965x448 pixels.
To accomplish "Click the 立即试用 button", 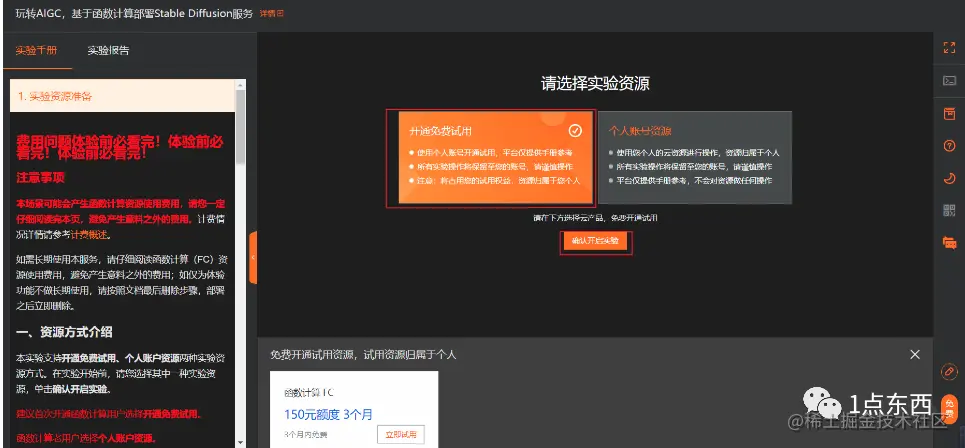I will [401, 434].
